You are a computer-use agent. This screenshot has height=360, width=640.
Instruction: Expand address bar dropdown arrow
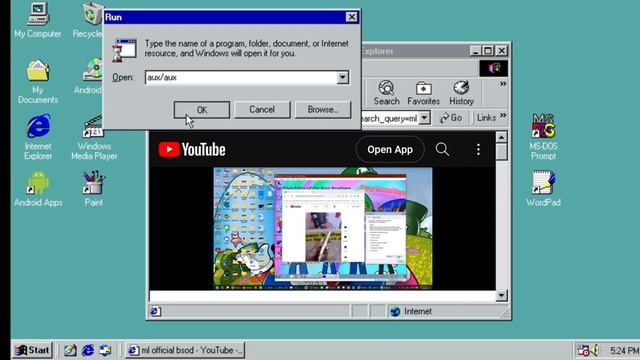[x=424, y=118]
